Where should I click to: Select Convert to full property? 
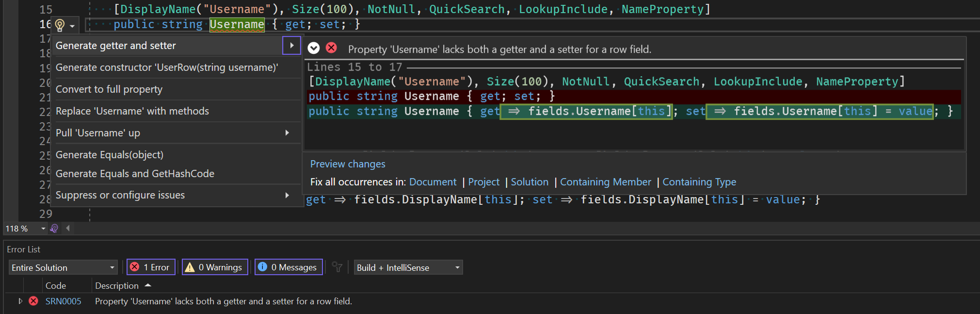tap(109, 89)
